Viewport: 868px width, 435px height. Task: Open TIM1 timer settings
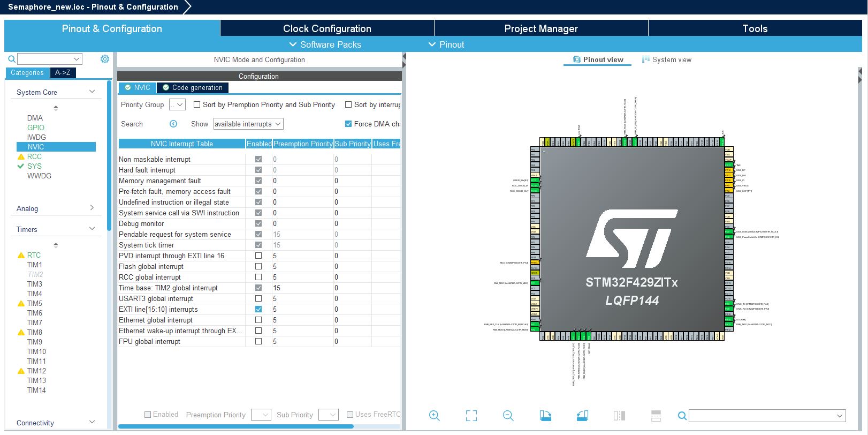pos(35,265)
